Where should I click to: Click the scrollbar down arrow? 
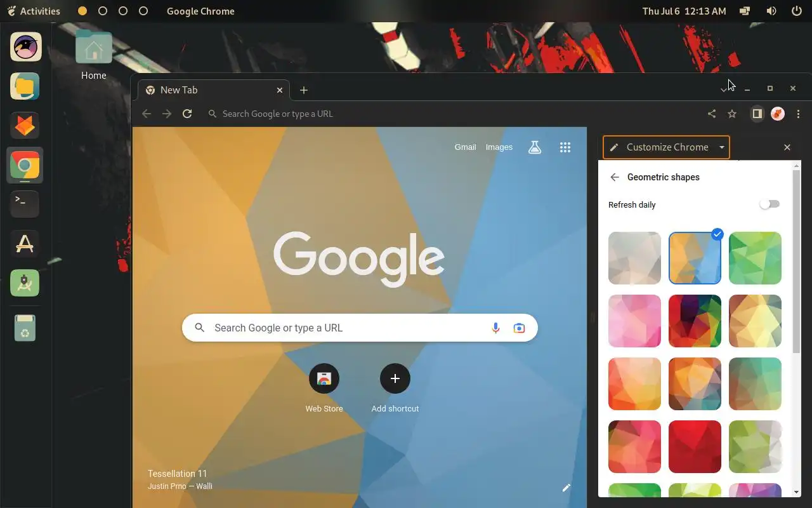click(797, 491)
